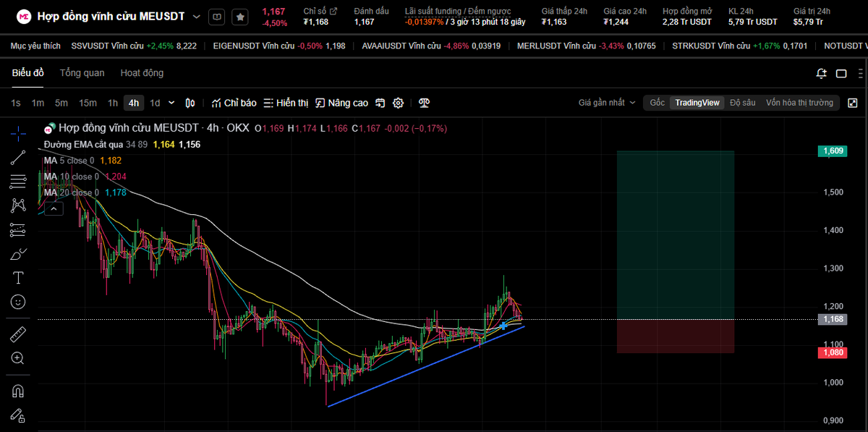This screenshot has width=868, height=432.
Task: Select the 1h timeframe option
Action: (113, 103)
